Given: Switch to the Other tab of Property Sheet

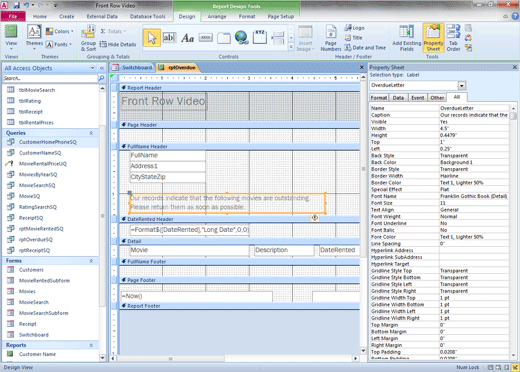Looking at the screenshot, I should (437, 98).
